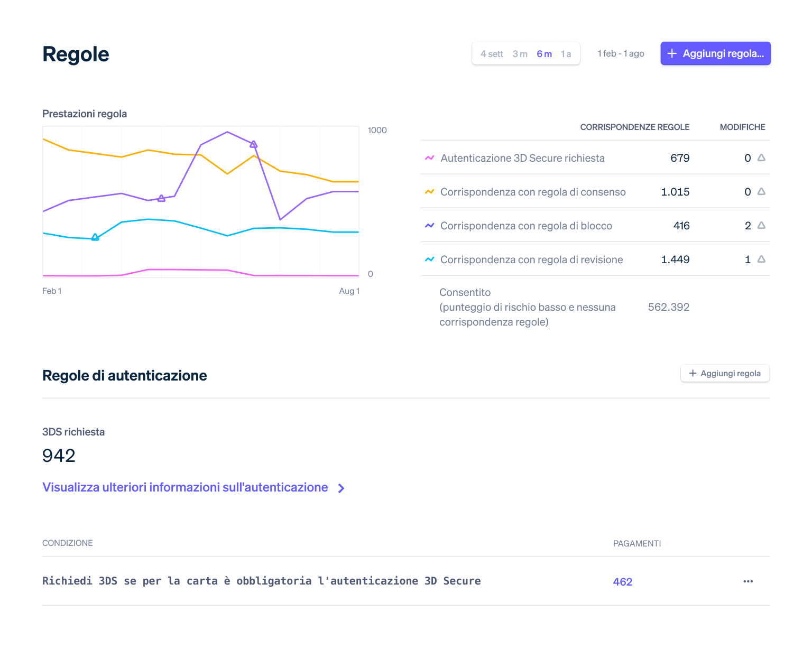
Task: Click the MODIFICHE column header
Action: (x=743, y=127)
